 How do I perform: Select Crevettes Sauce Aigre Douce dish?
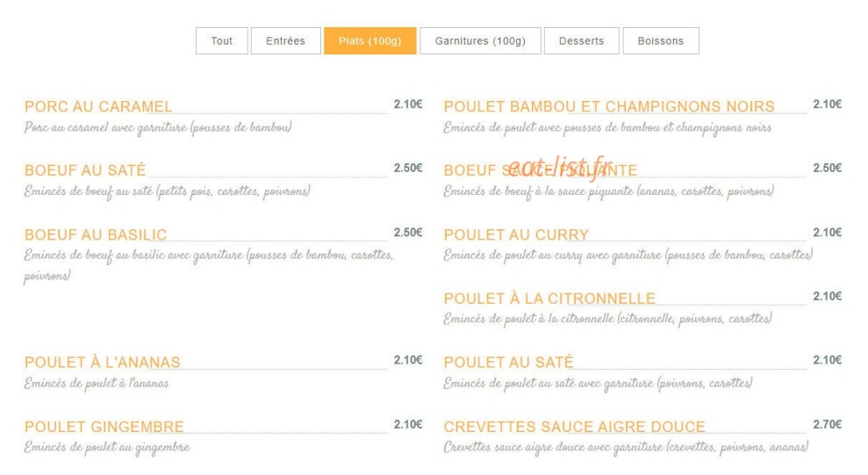575,427
